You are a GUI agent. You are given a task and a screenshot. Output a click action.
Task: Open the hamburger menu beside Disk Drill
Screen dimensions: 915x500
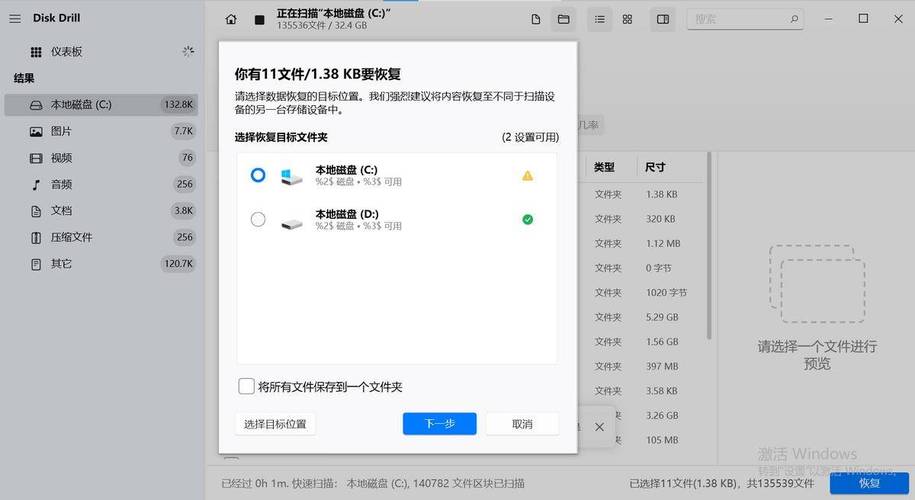click(15, 19)
